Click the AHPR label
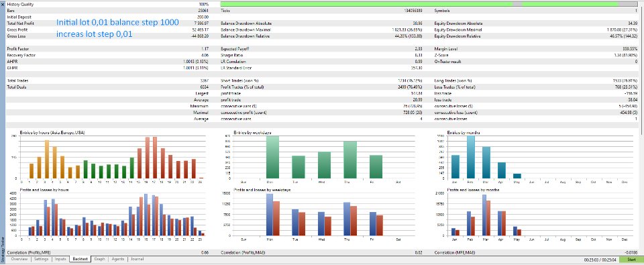The height and width of the screenshot is (265, 644). point(12,62)
